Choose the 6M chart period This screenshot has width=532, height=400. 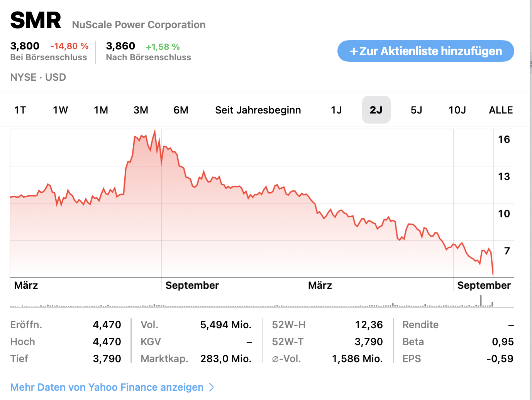click(x=181, y=110)
